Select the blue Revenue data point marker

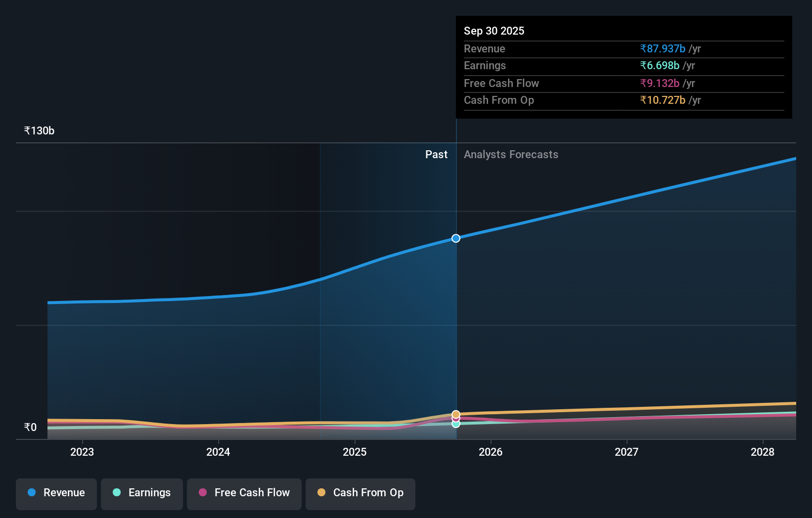click(x=455, y=238)
